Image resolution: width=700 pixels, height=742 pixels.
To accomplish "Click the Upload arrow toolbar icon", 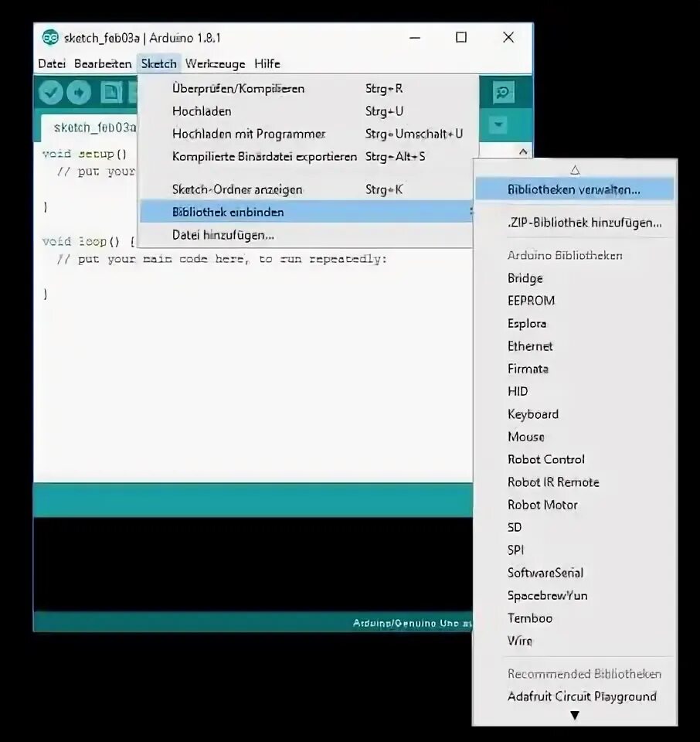I will coord(79,92).
